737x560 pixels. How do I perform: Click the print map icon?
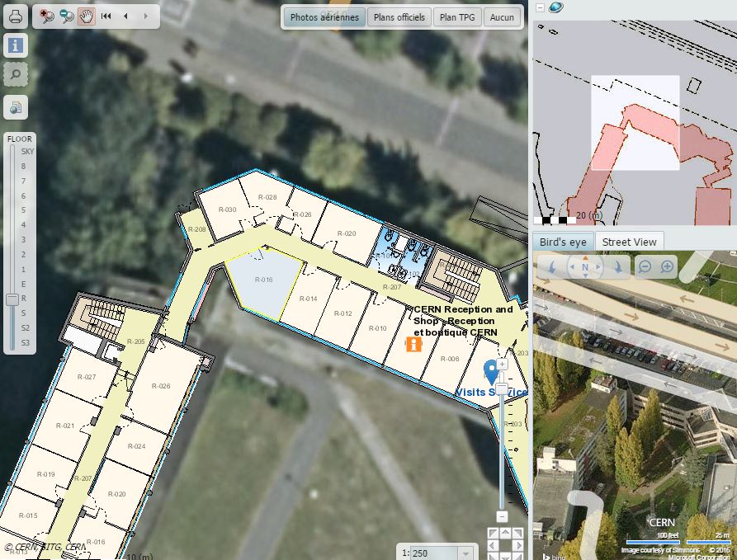point(16,16)
